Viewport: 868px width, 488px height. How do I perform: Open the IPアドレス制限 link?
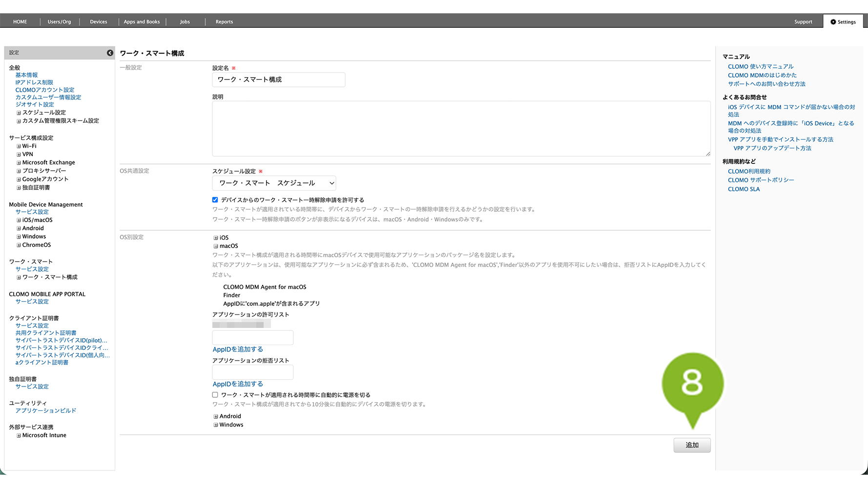pyautogui.click(x=34, y=82)
